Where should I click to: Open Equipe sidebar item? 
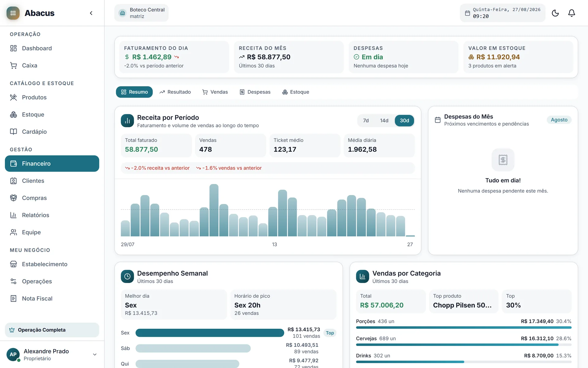point(52,232)
